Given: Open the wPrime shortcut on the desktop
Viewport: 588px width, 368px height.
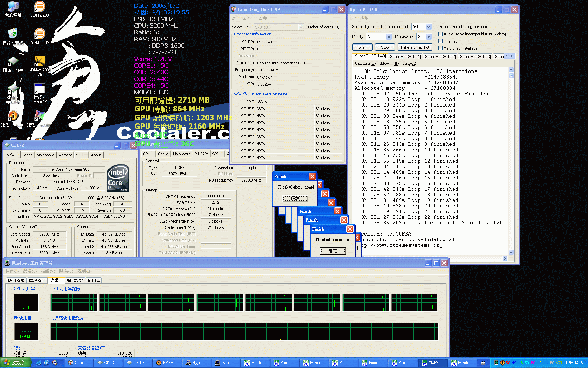Looking at the screenshot, I should tap(40, 118).
